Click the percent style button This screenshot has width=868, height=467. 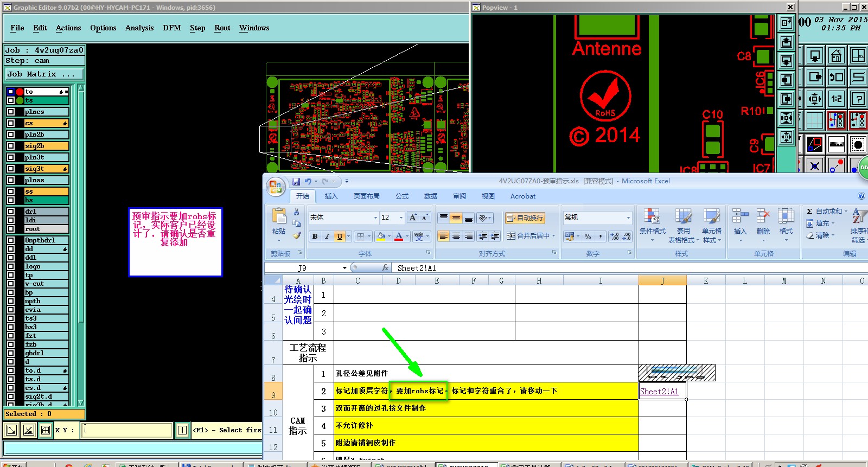(588, 236)
